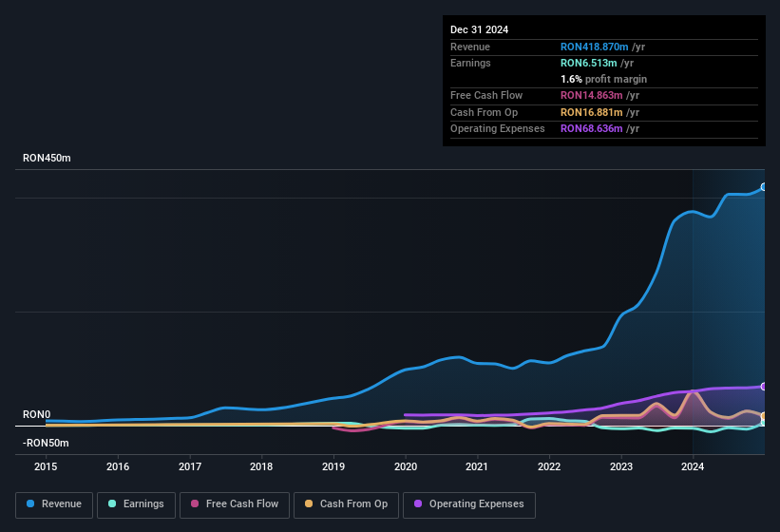
Task: Click the 2019 x-axis label
Action: [x=333, y=466]
